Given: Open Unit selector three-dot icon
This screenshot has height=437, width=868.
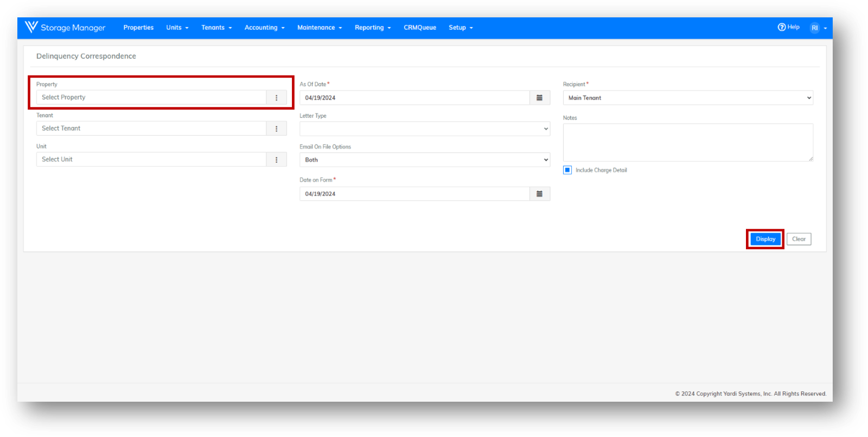Looking at the screenshot, I should coord(276,160).
